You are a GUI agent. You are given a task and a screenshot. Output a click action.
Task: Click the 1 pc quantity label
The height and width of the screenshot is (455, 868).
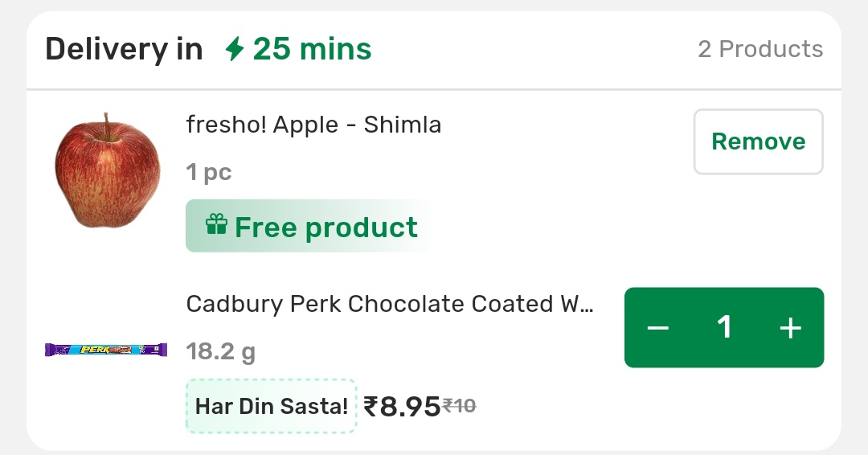[209, 172]
